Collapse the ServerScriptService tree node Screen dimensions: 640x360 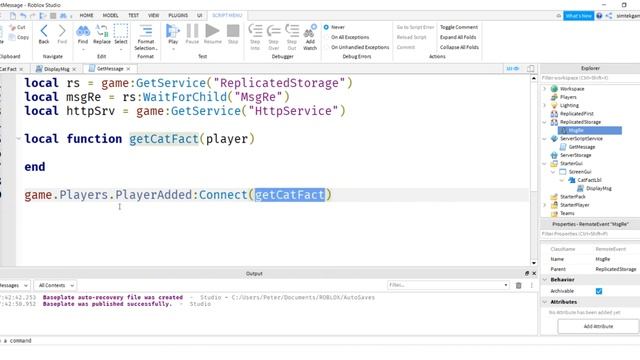point(544,139)
